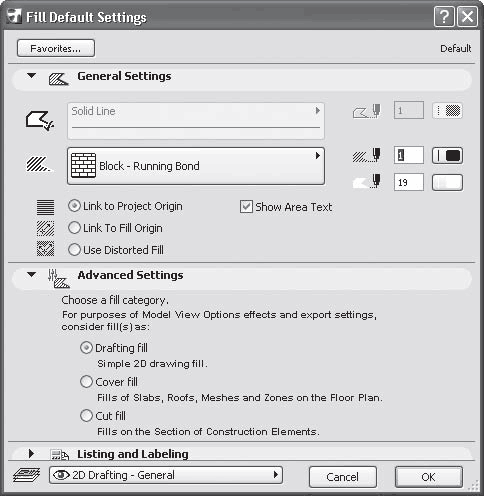Open the Block - Running Bond fill dropdown
This screenshot has height=496, width=484.
196,166
